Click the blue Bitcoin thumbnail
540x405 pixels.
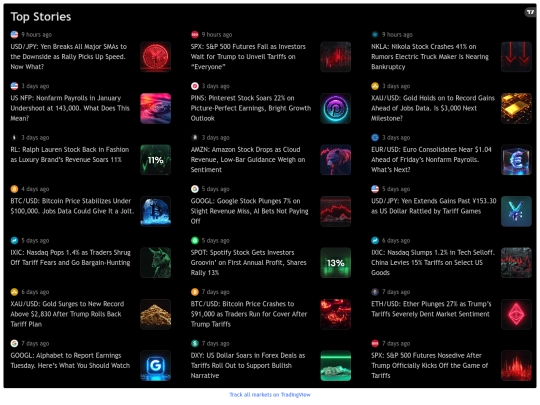(156, 211)
